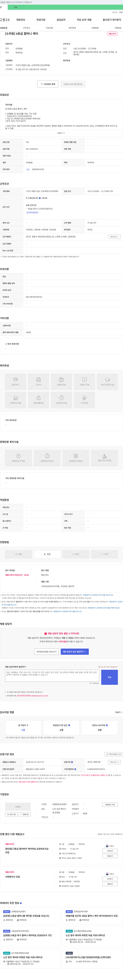Click the 고용24 logo
Viewport: 123px width, 980px height.
click(5, 20)
